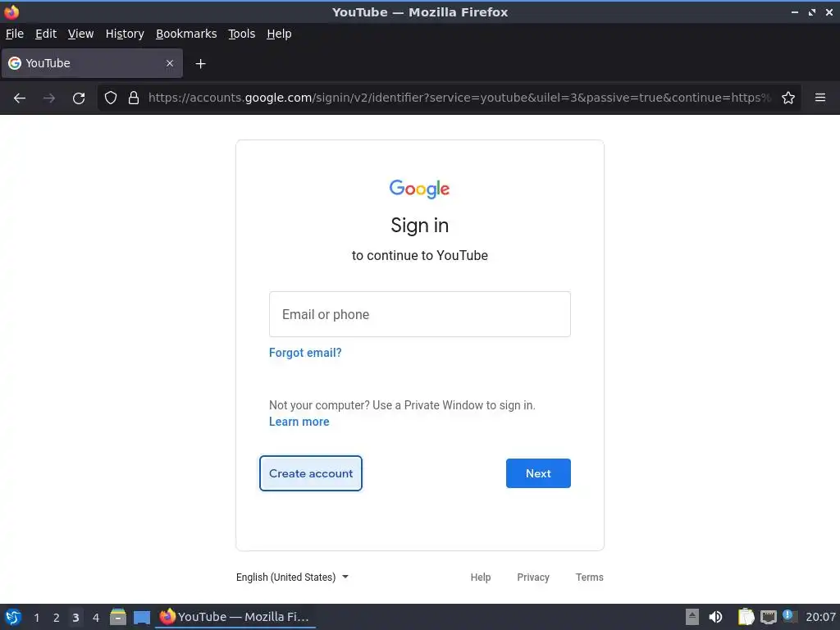840x630 pixels.
Task: View site security via the padlock icon
Action: click(x=134, y=98)
